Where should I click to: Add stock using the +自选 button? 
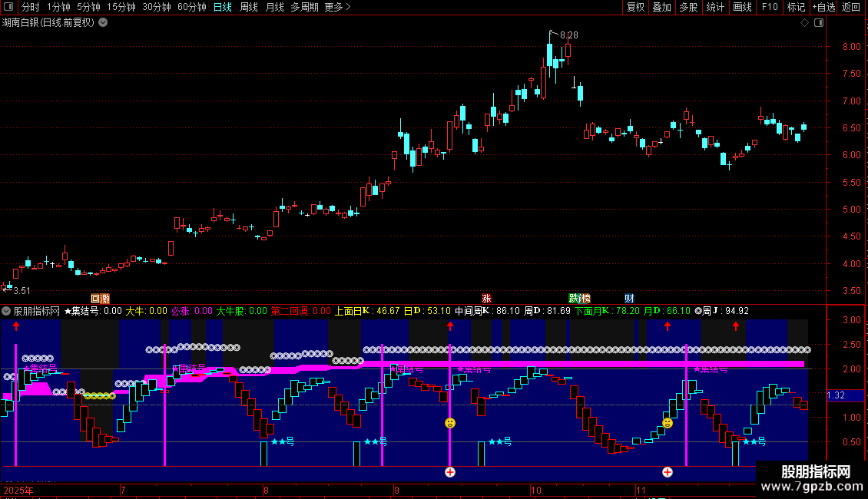click(x=823, y=7)
